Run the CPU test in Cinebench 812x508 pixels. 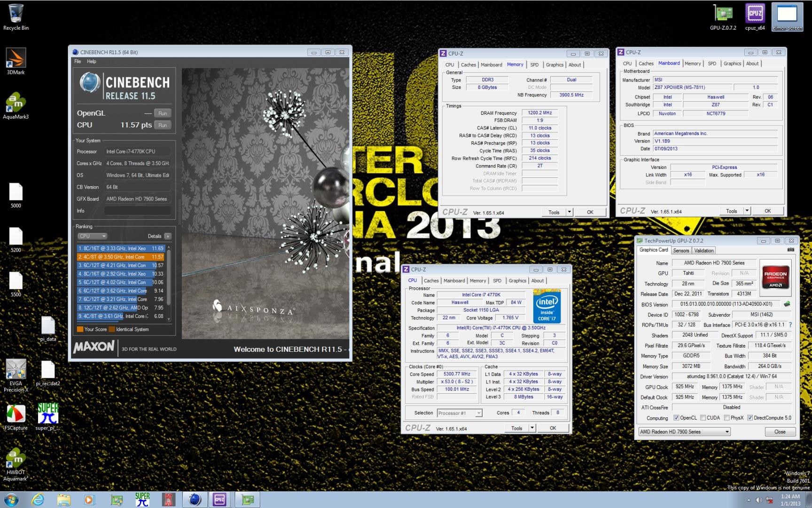tap(163, 125)
